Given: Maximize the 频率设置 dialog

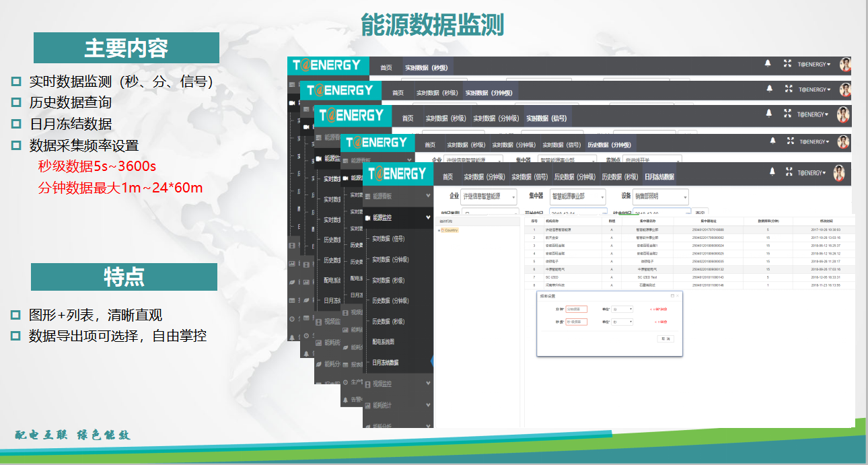Looking at the screenshot, I should 672,295.
